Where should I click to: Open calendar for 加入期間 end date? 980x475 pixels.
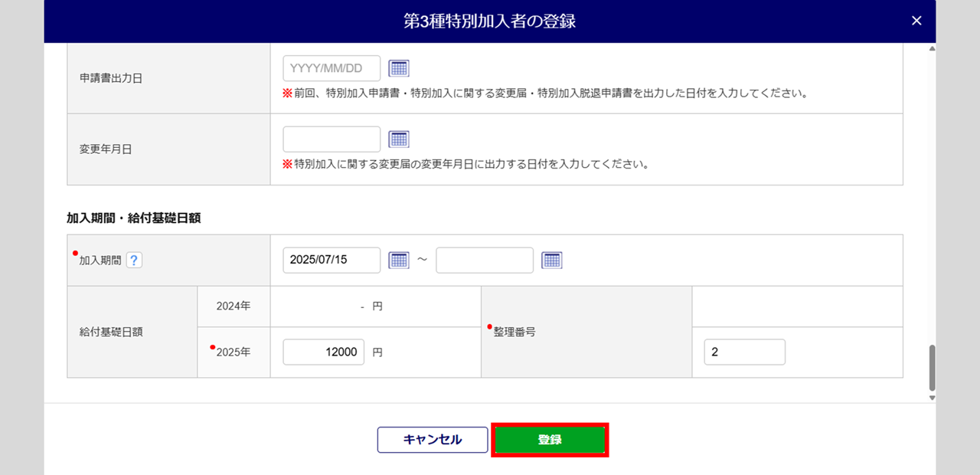(552, 260)
